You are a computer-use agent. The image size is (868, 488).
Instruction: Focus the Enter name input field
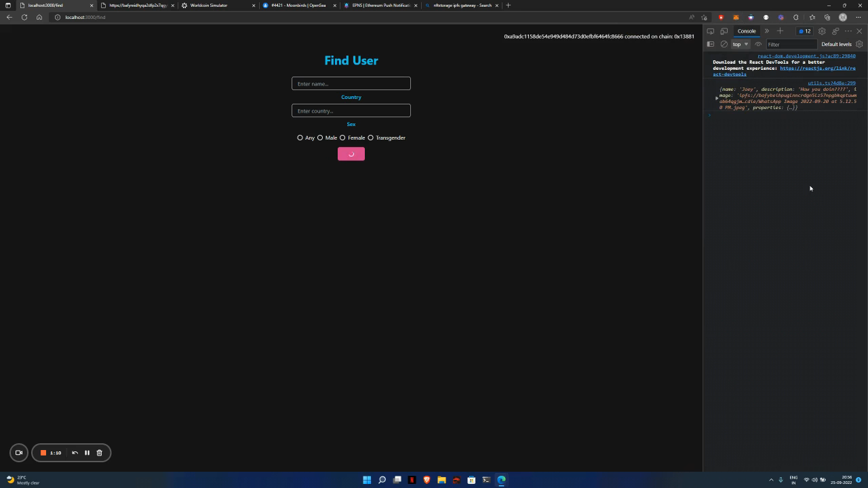[351, 83]
